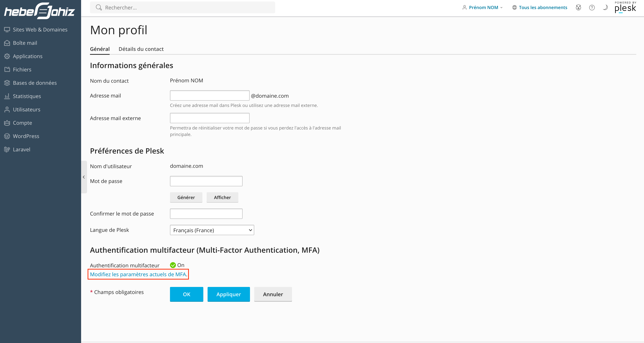
Task: Click the Générer password button
Action: tap(186, 197)
